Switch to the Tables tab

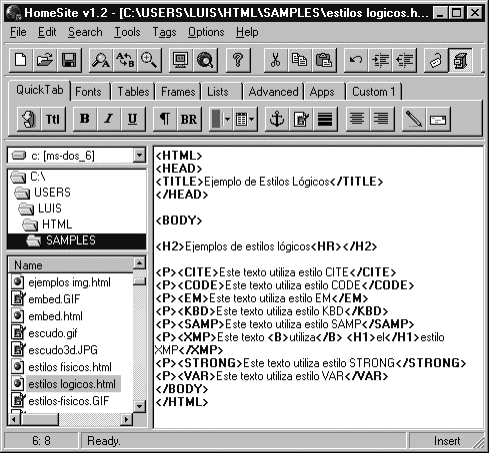click(x=133, y=92)
